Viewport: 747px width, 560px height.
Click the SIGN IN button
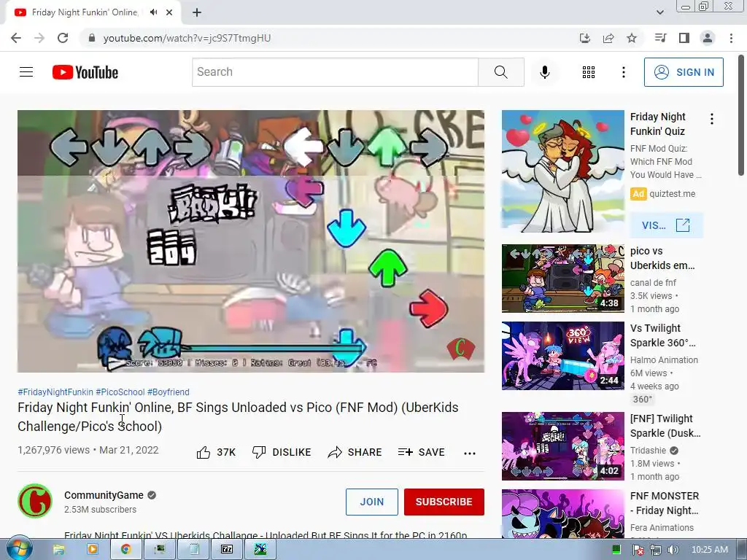684,72
